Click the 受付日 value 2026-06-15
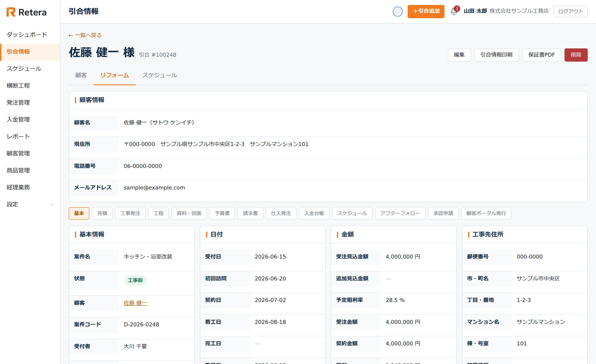596x364 pixels. click(x=270, y=257)
